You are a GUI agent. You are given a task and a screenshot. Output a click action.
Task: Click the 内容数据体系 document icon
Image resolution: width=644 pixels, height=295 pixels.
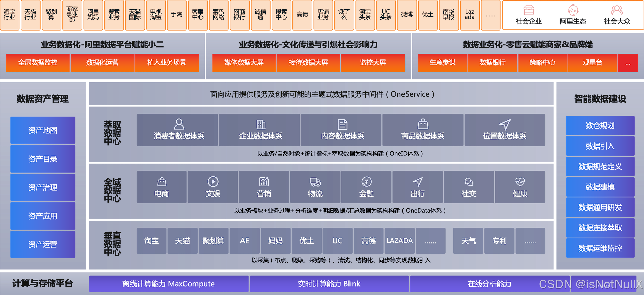(x=342, y=124)
